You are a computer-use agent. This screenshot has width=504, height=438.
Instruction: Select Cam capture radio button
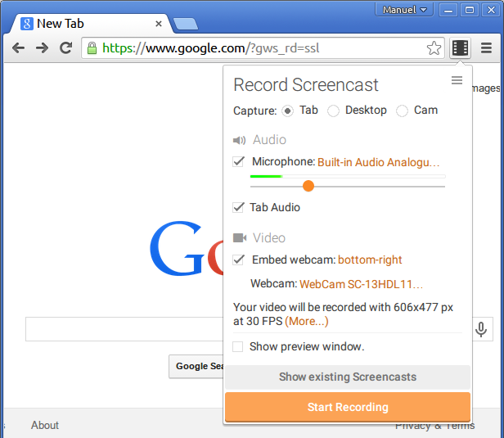click(x=402, y=111)
